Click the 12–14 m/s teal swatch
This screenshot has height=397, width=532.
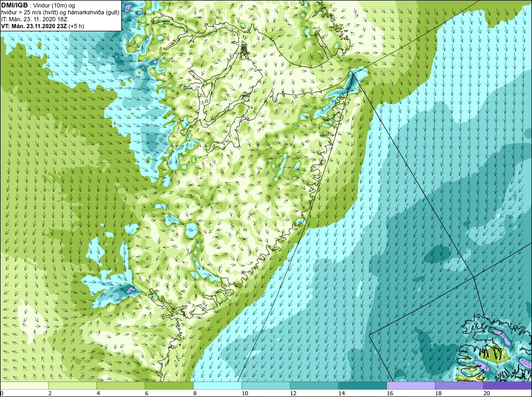pos(314,385)
